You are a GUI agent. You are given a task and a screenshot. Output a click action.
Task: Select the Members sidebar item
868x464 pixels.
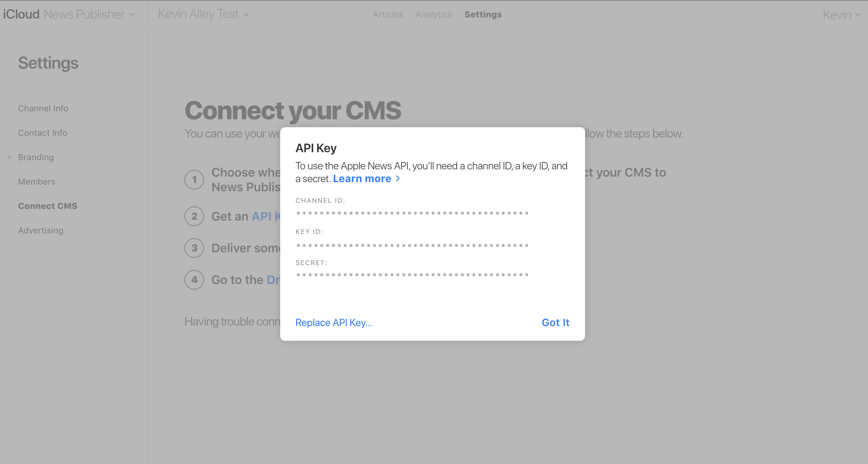(36, 182)
